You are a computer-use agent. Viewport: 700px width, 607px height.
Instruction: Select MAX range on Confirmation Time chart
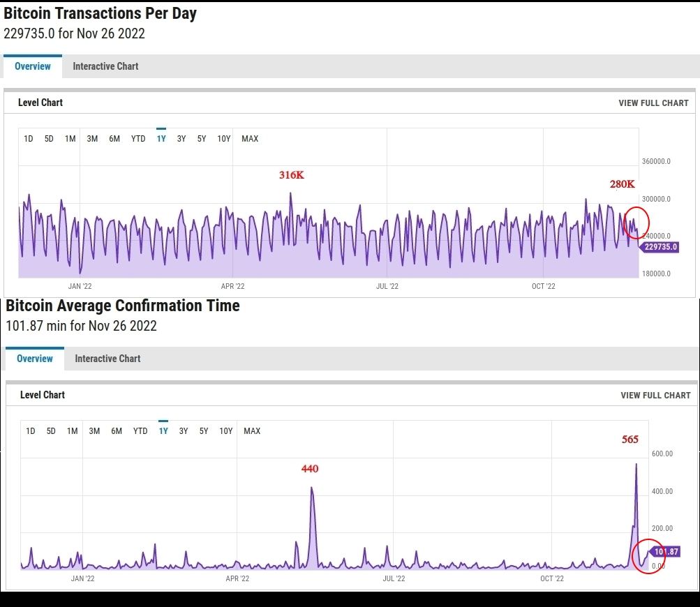coord(252,431)
